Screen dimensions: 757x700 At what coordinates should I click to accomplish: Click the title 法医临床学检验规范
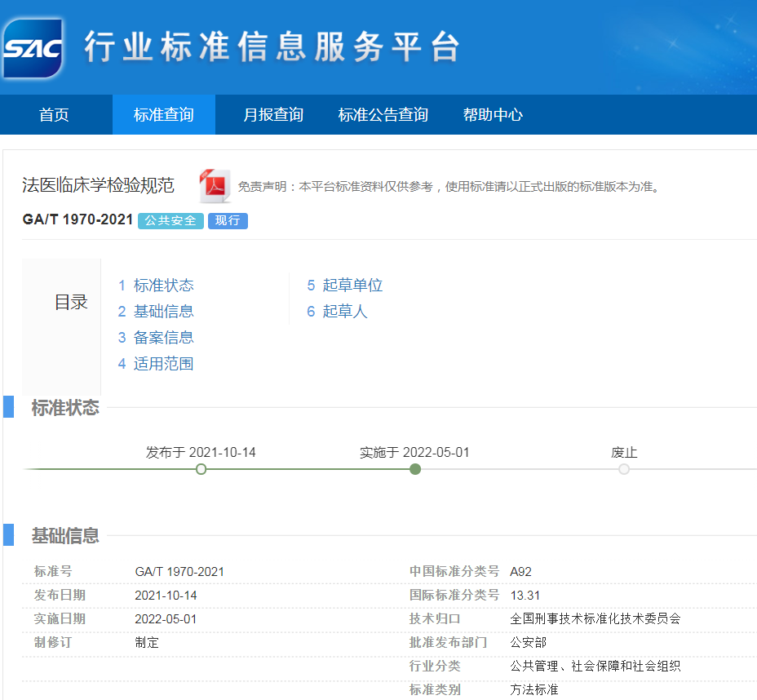[98, 185]
